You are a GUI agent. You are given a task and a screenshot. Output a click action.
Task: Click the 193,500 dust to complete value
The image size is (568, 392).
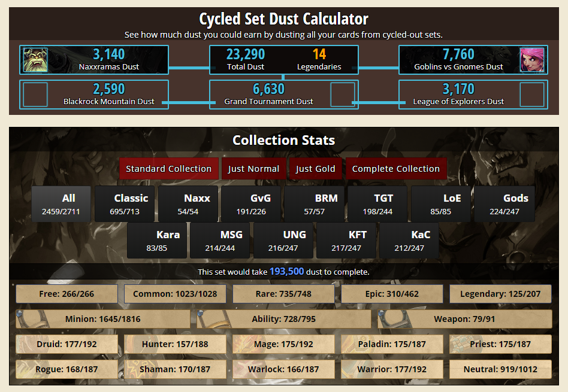[286, 272]
